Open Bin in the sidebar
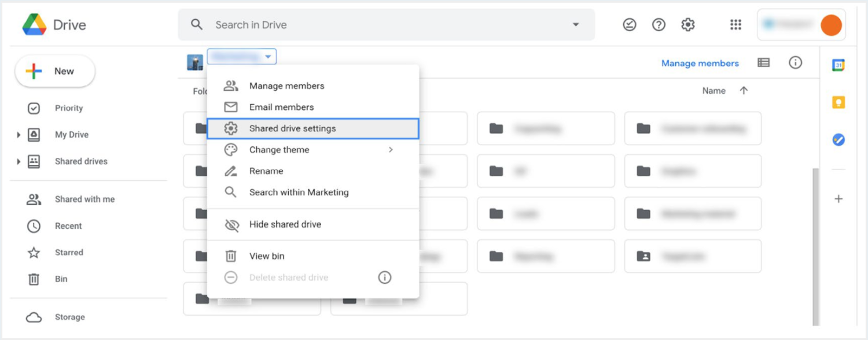Screen dimensions: 868x340 tap(61, 279)
